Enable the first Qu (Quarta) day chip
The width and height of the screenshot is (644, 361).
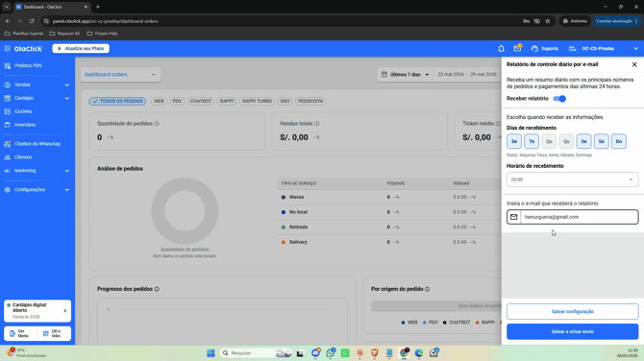click(549, 141)
